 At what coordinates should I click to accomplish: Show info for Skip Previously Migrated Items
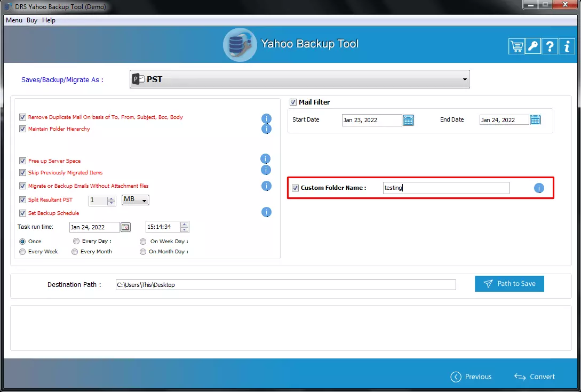(x=266, y=170)
